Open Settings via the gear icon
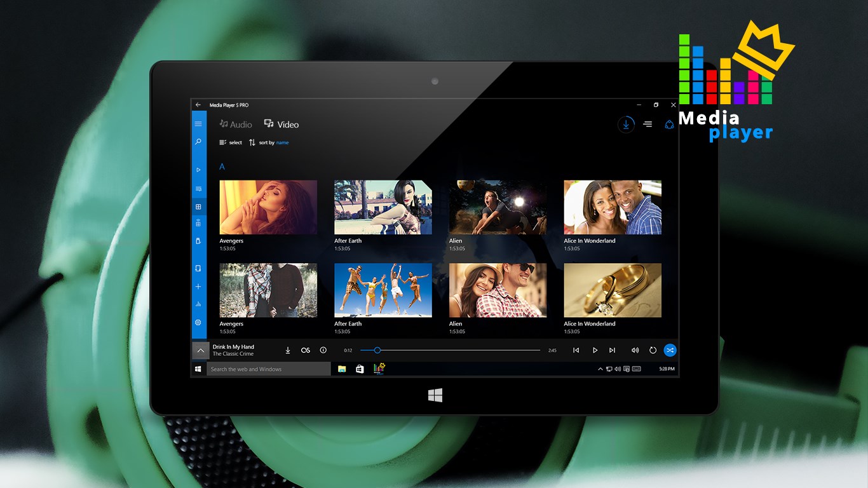The width and height of the screenshot is (868, 488). click(198, 322)
